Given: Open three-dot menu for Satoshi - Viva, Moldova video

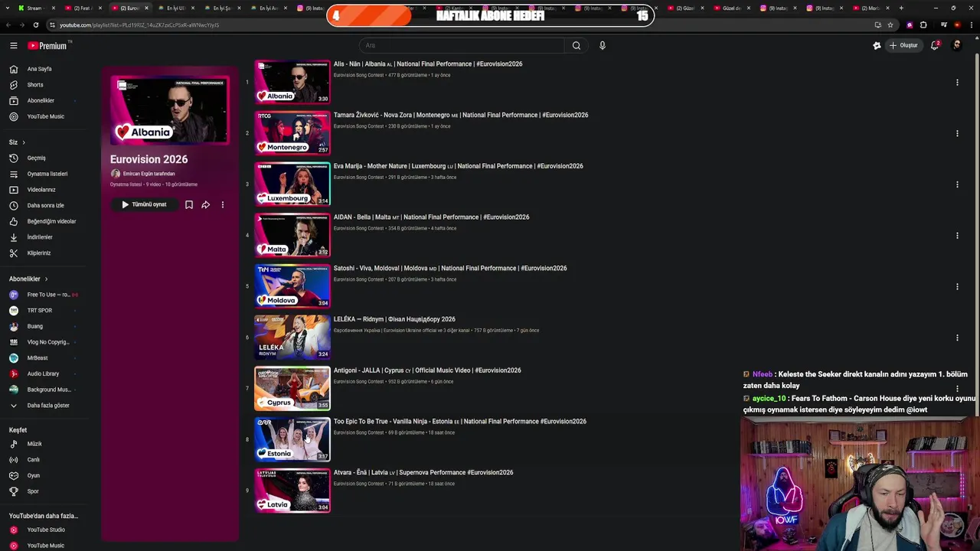Looking at the screenshot, I should pyautogui.click(x=957, y=286).
